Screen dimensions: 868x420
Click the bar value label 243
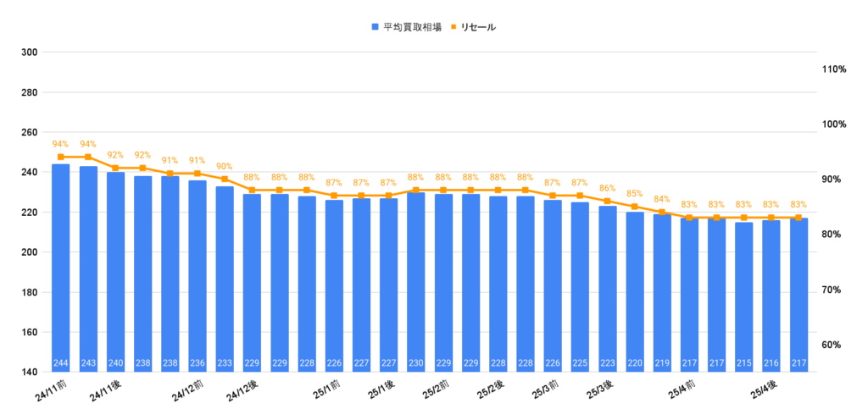point(88,363)
